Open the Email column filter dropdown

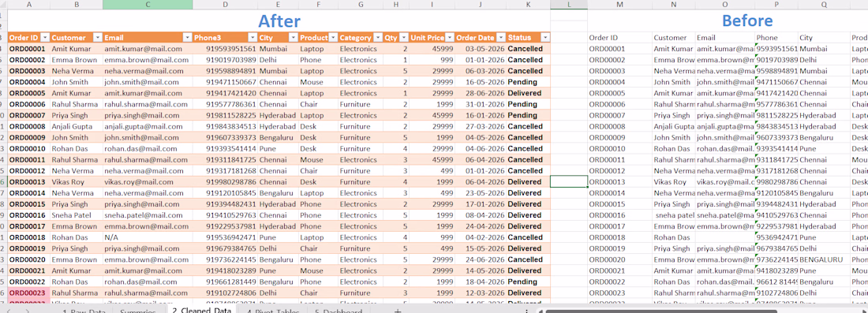[x=188, y=38]
